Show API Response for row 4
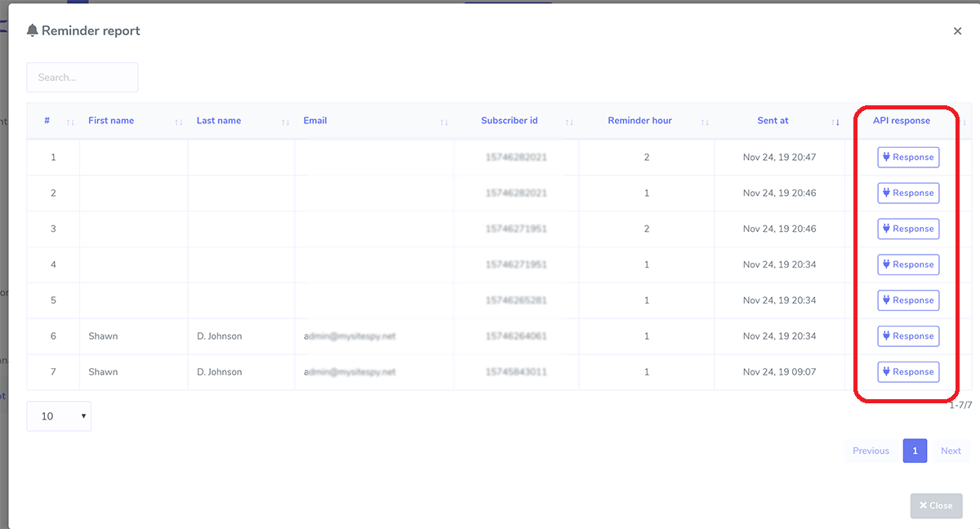Image resolution: width=980 pixels, height=529 pixels. [x=908, y=264]
